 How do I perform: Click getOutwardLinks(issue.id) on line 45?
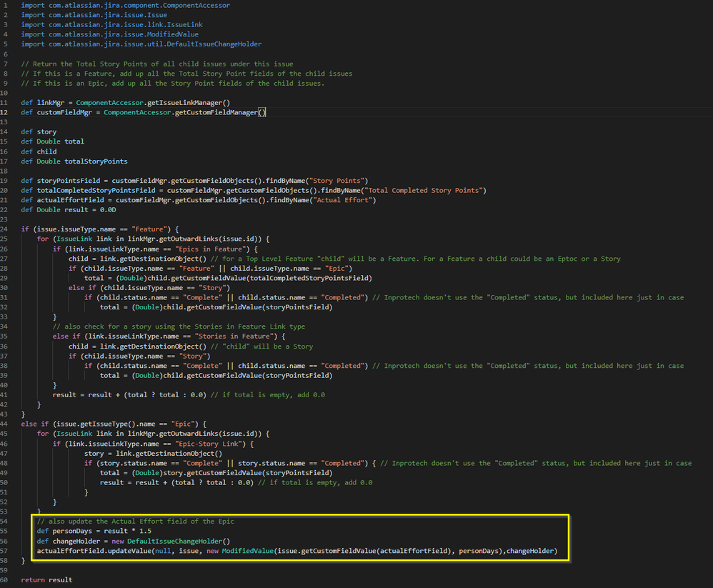(x=210, y=434)
